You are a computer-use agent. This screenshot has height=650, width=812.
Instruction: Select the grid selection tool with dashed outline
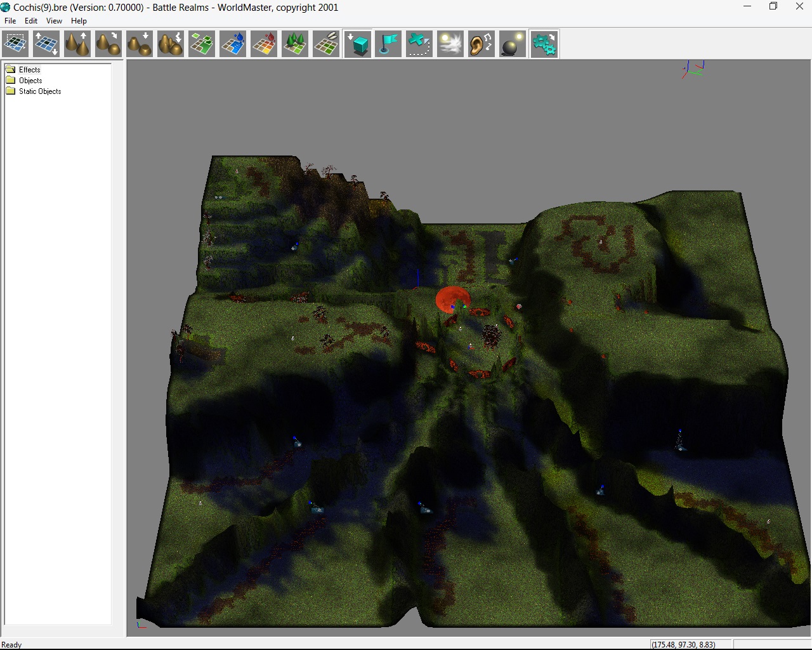click(15, 44)
